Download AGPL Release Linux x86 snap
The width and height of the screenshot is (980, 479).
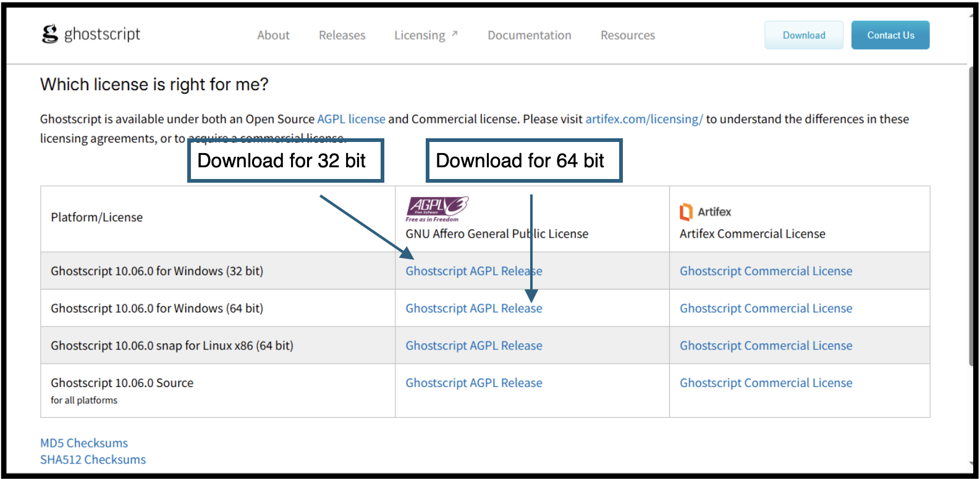pos(473,346)
